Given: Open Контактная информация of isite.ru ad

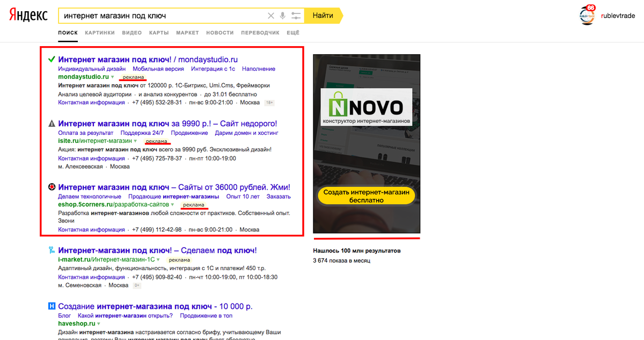Looking at the screenshot, I should coord(91,158).
